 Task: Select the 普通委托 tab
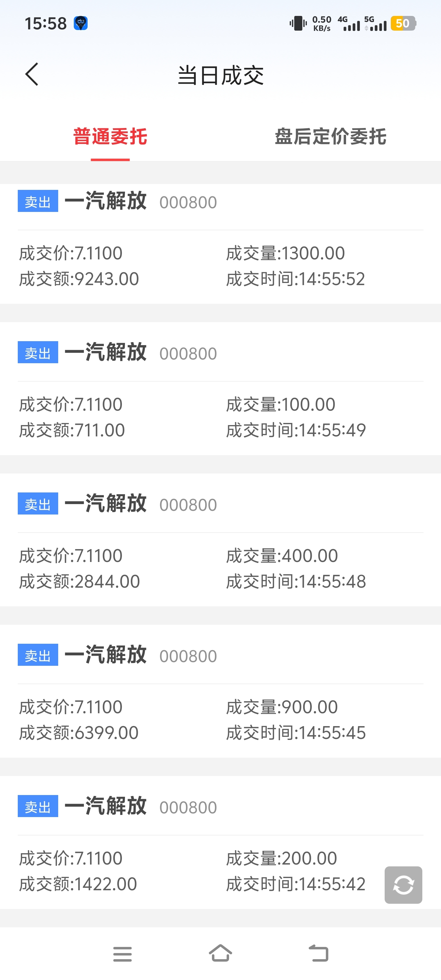coord(110,137)
